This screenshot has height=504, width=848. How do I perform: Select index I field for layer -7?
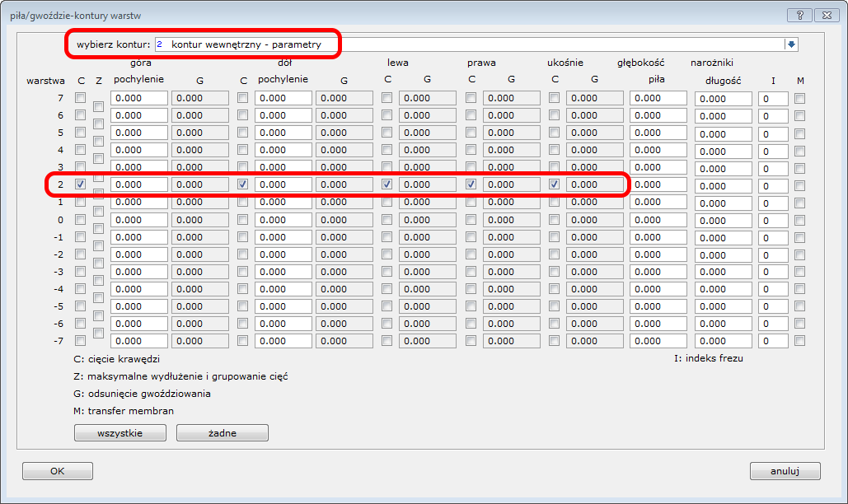point(773,342)
